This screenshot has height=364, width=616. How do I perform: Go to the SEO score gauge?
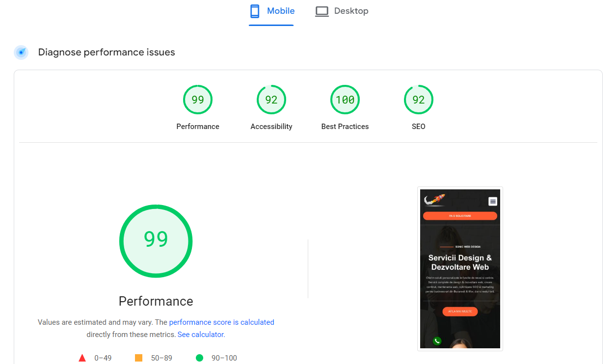pyautogui.click(x=419, y=100)
